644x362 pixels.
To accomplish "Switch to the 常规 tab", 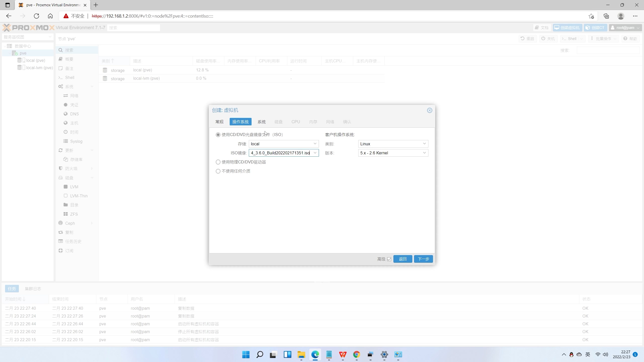I will click(x=219, y=122).
